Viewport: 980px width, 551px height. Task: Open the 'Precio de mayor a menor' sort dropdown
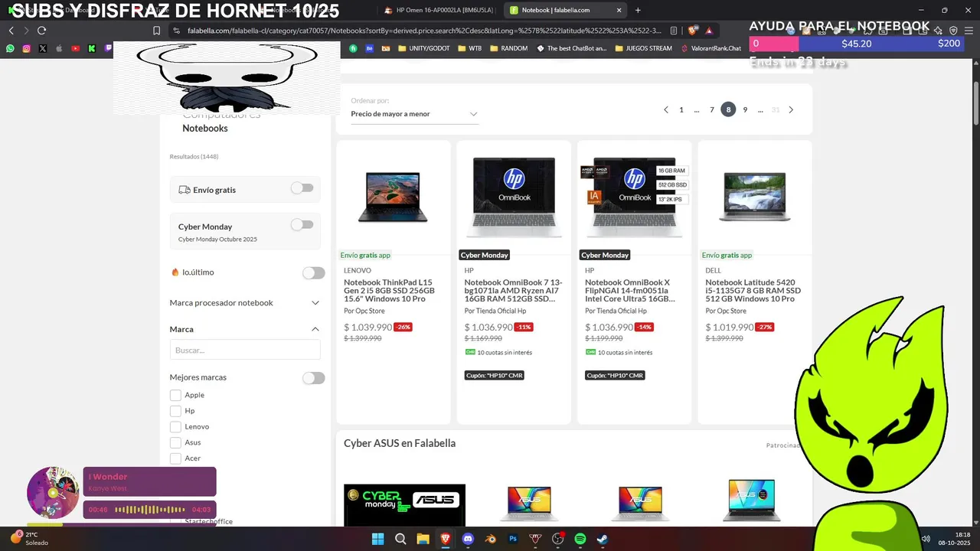(x=414, y=114)
